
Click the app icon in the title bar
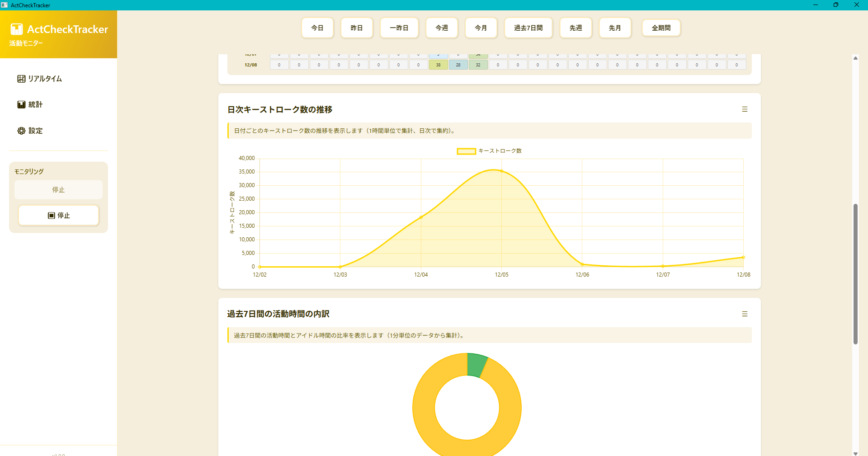[x=5, y=5]
